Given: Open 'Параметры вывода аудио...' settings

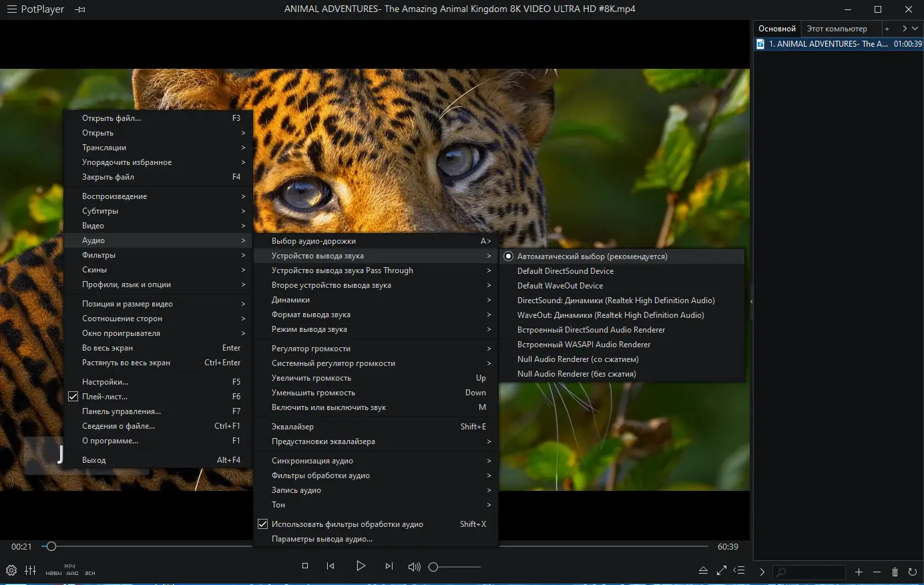Looking at the screenshot, I should pos(322,539).
